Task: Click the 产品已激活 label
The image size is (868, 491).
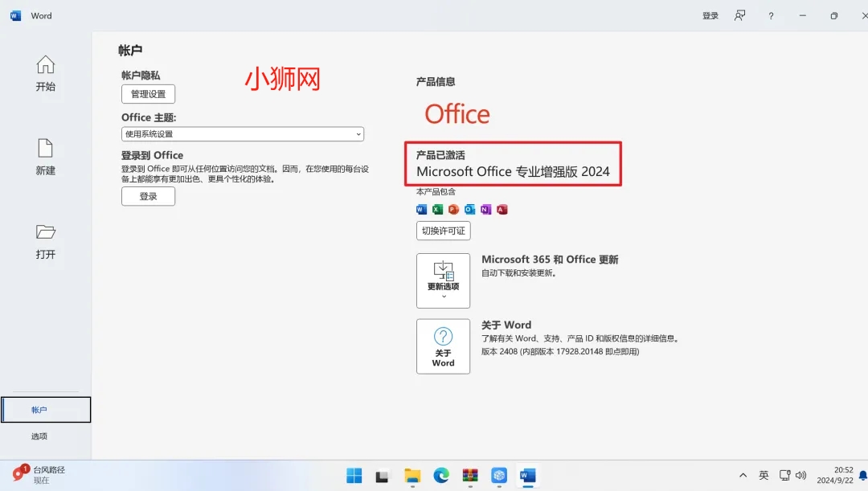Action: pyautogui.click(x=440, y=155)
